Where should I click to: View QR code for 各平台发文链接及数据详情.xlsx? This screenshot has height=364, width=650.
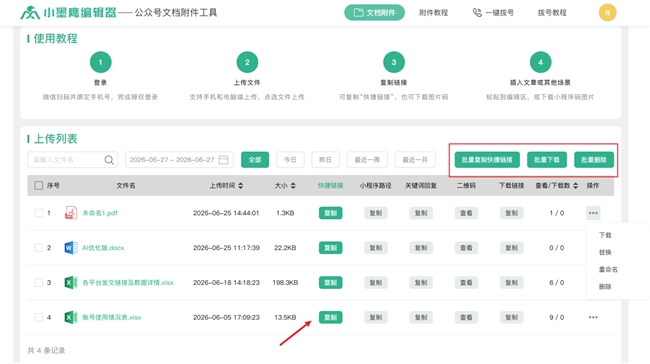[x=466, y=282]
